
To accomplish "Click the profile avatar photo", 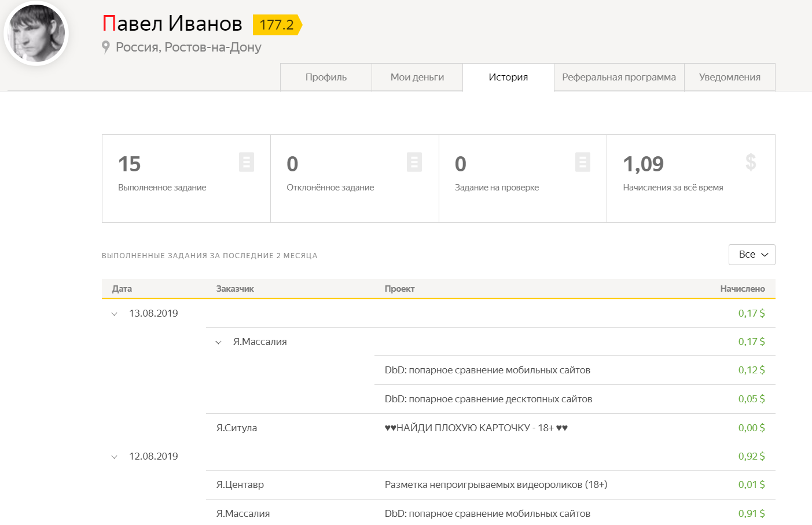I will pyautogui.click(x=36, y=34).
